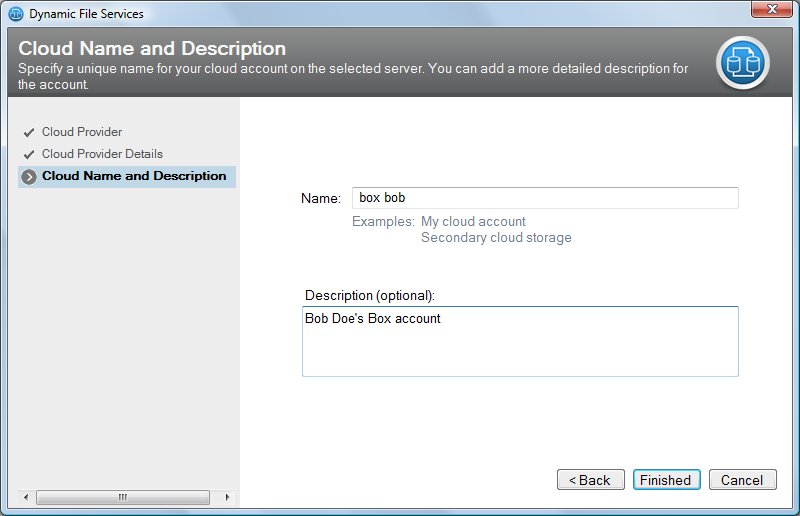The image size is (800, 516).
Task: Cancel the cloud account wizard
Action: tap(742, 480)
